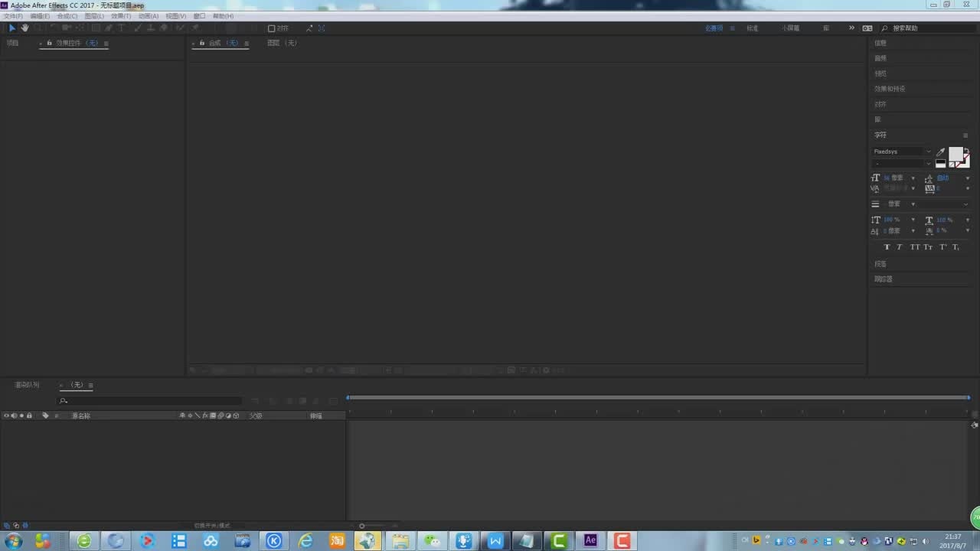Viewport: 980px width, 551px height.
Task: Select the 小屏幕 workspace
Action: [791, 28]
